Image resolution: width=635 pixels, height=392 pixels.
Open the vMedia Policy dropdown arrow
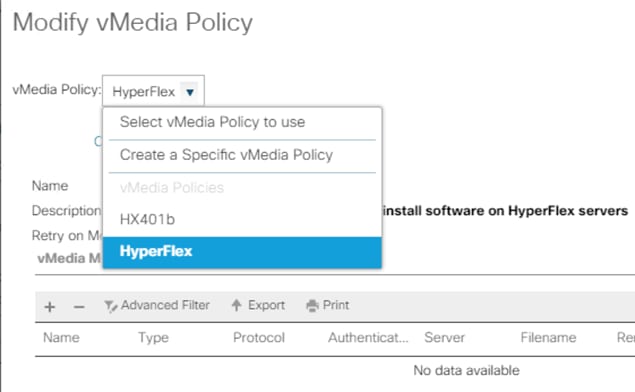tap(190, 92)
